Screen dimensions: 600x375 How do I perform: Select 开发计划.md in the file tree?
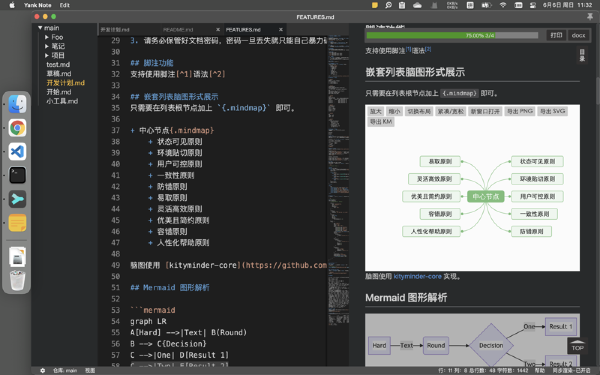(x=65, y=83)
